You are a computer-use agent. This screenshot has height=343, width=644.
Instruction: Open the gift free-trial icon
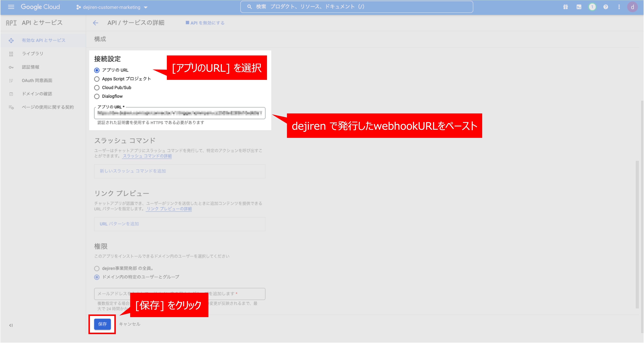click(565, 7)
